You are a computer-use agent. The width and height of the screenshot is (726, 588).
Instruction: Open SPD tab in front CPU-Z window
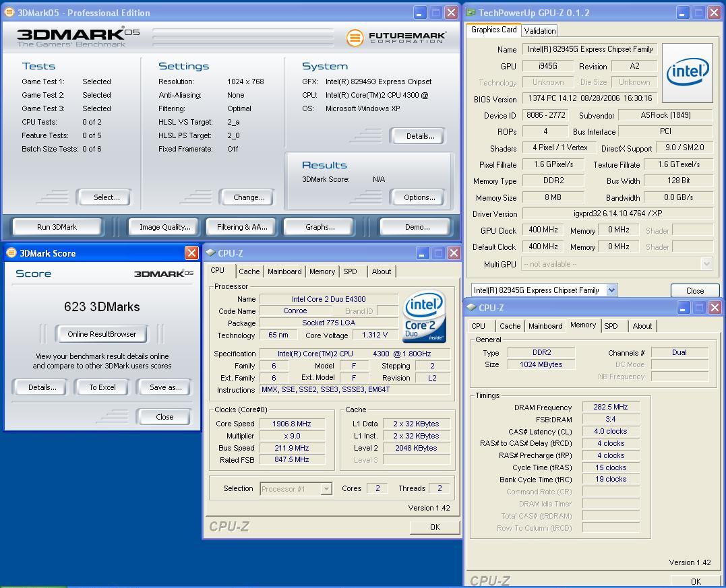click(350, 271)
